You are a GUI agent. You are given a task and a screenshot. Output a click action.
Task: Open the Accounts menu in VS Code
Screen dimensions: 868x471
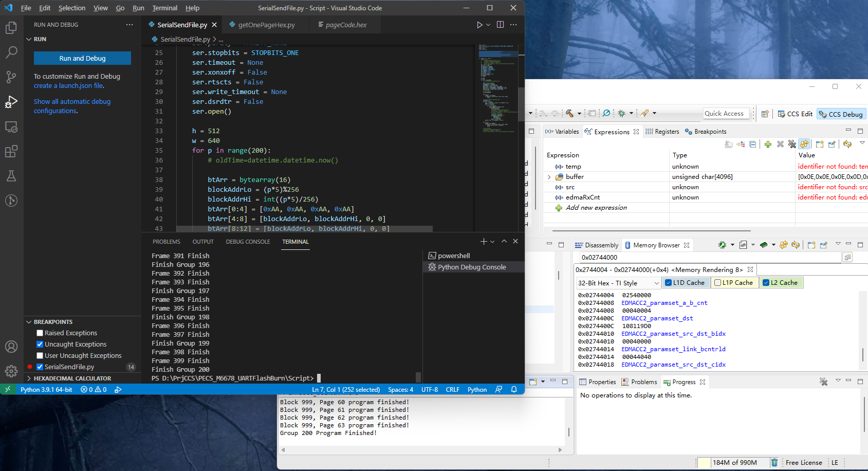(x=11, y=347)
